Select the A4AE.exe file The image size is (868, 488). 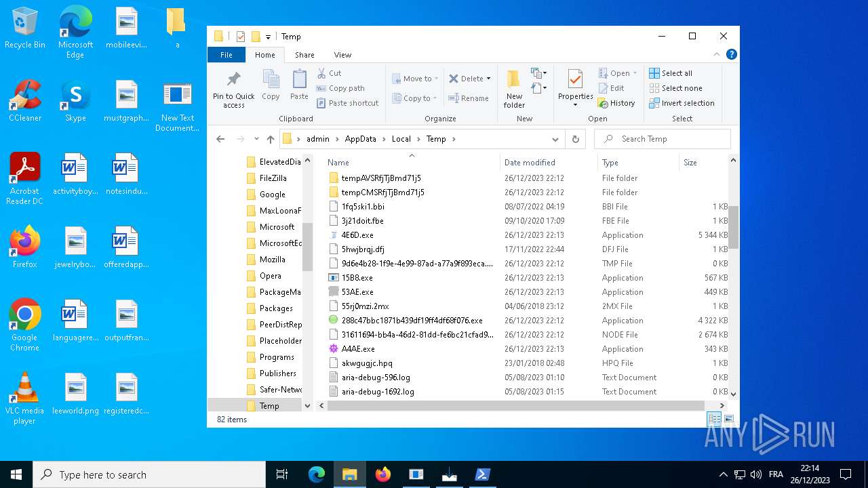pos(358,349)
